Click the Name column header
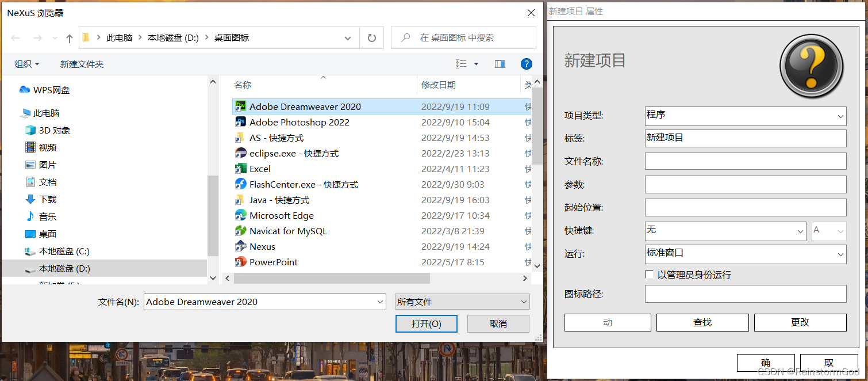 pyautogui.click(x=243, y=85)
